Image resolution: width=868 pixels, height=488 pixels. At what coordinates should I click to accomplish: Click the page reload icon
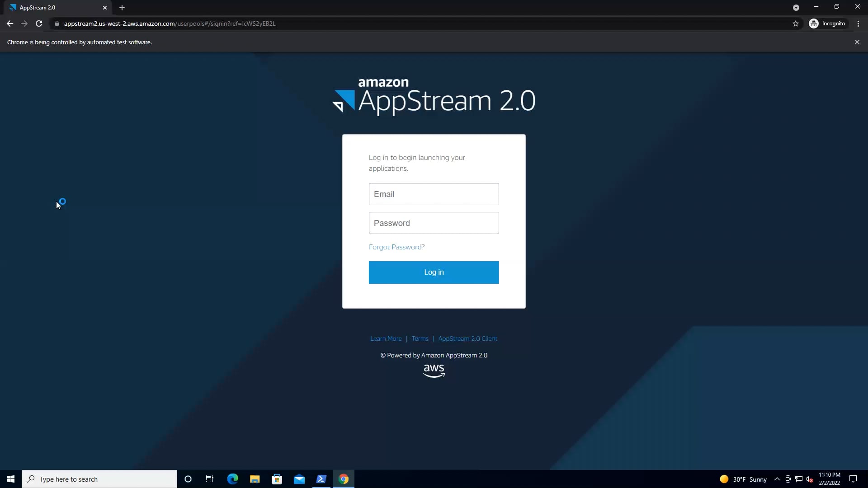39,23
